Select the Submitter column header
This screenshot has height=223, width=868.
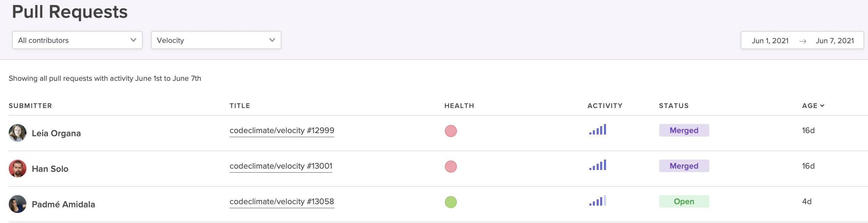31,106
